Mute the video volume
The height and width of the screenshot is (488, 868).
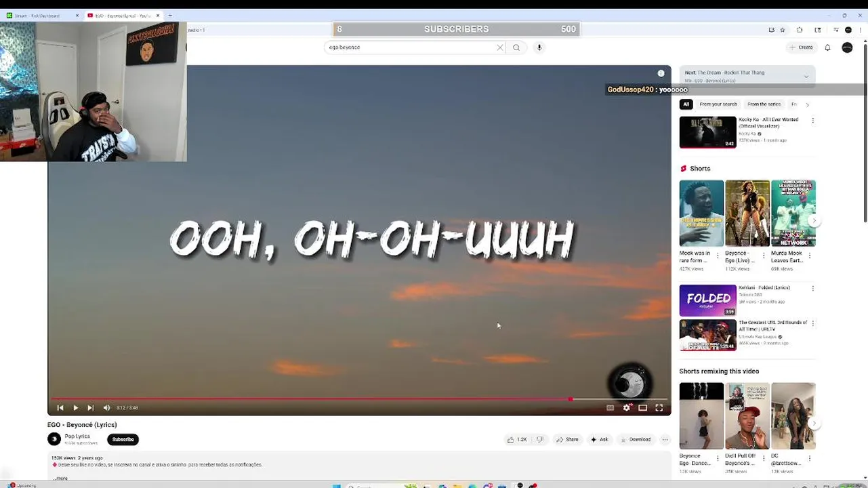pyautogui.click(x=106, y=408)
